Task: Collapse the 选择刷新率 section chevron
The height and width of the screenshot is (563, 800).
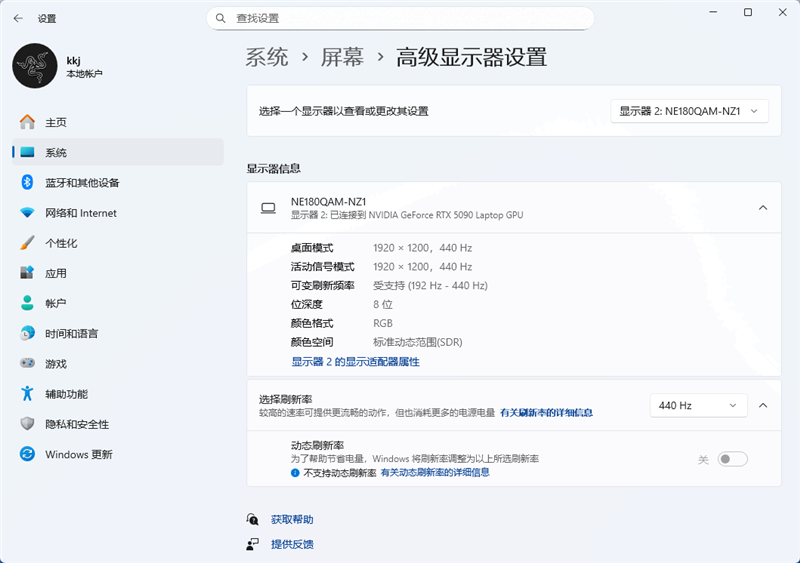Action: tap(763, 405)
